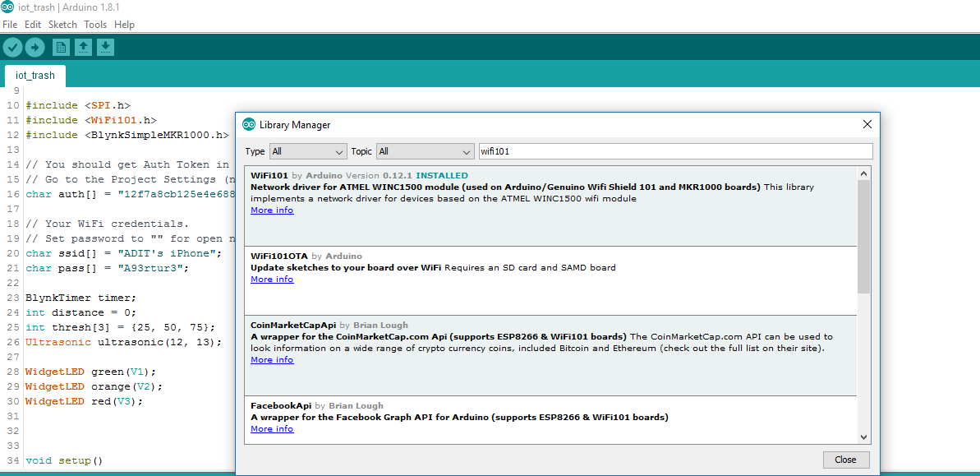Image resolution: width=980 pixels, height=476 pixels.
Task: Click the Upload arrow icon
Action: (35, 47)
